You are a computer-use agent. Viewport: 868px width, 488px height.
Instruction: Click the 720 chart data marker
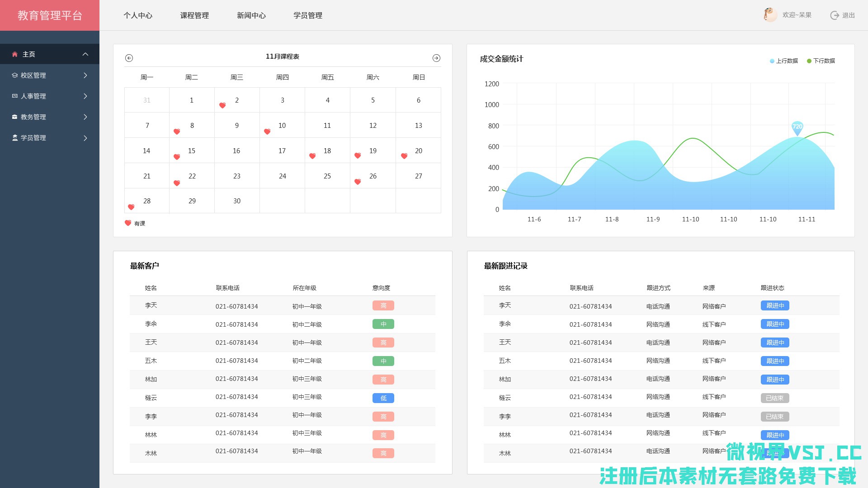(x=797, y=127)
